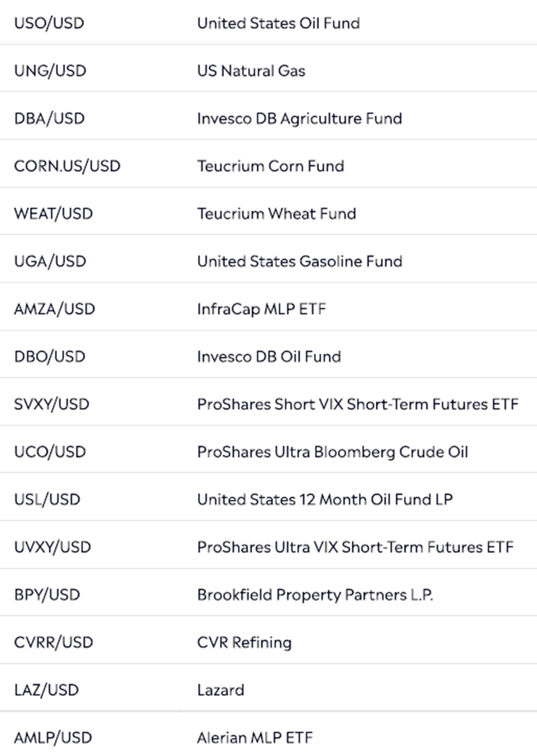Open the Alerian MLP ETF row
This screenshot has height=756, width=537.
pos(268,734)
